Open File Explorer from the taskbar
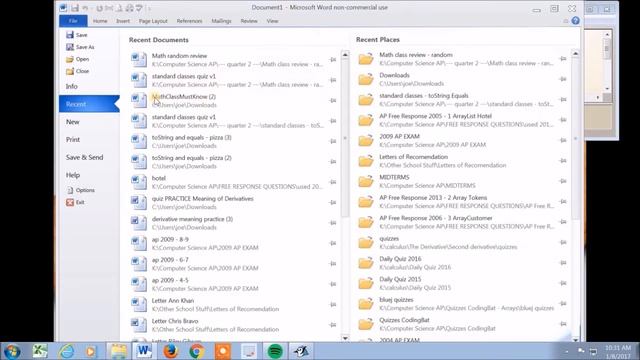640x360 pixels. click(x=118, y=351)
